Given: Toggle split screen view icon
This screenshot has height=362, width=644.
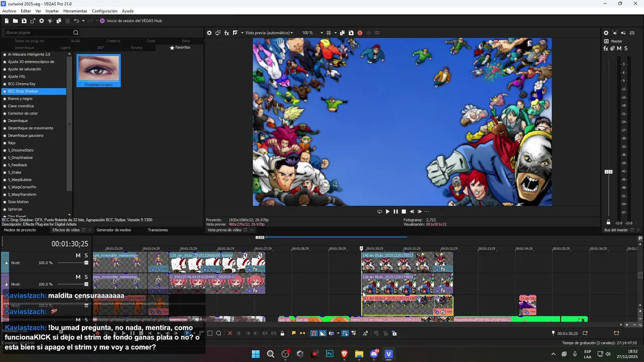Looking at the screenshot, I should 235,33.
